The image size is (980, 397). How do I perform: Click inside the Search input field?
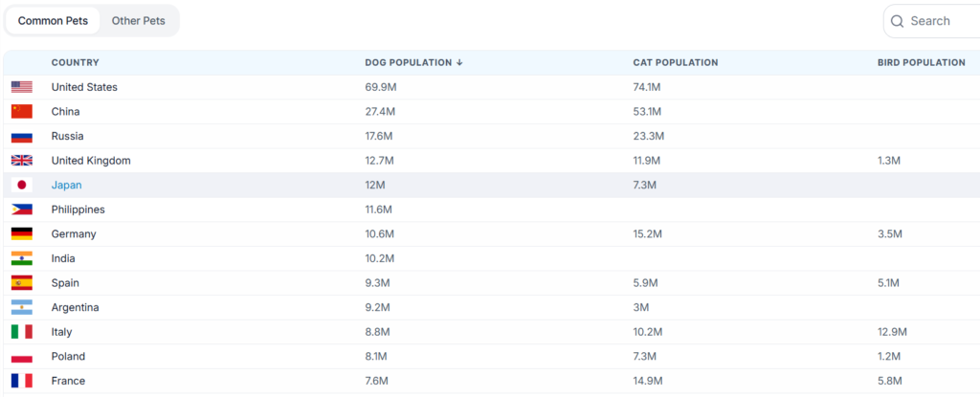[x=938, y=21]
